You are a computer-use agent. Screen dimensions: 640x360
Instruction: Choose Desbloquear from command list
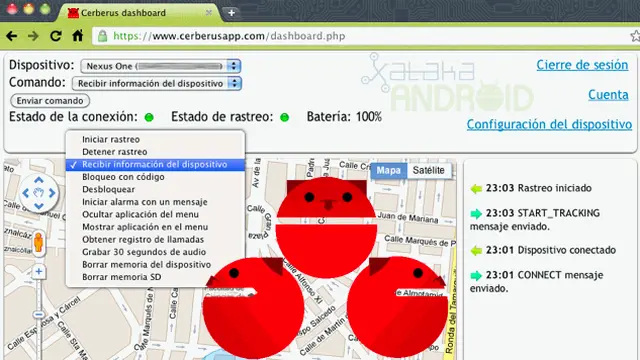(155, 189)
